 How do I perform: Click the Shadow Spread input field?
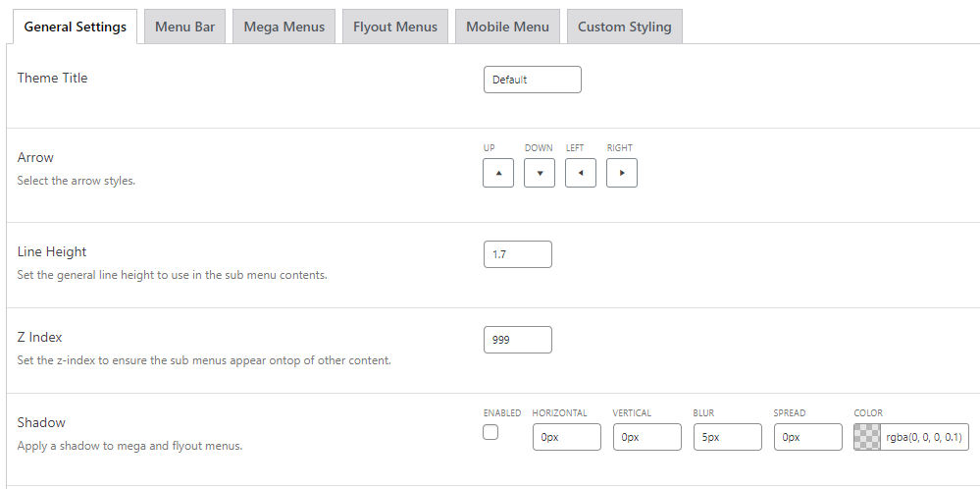tap(808, 437)
